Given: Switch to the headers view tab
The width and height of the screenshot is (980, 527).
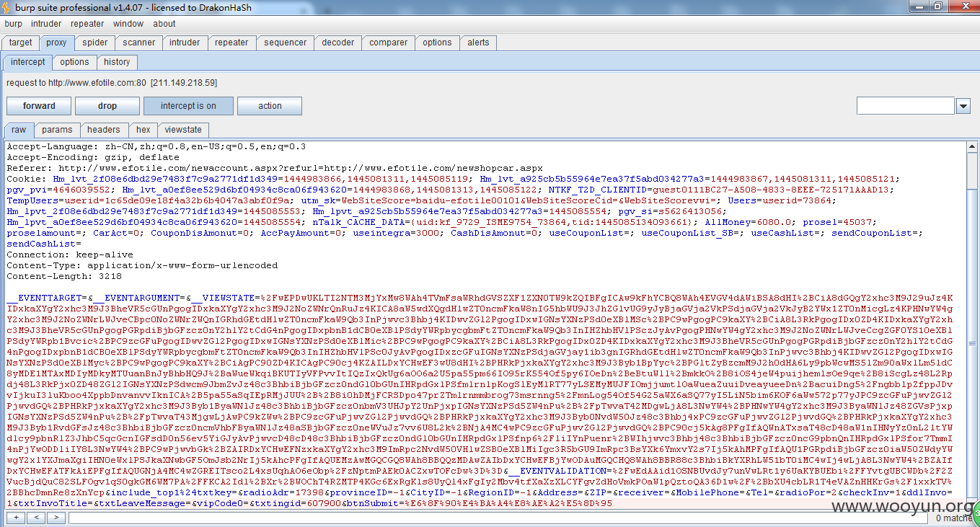Looking at the screenshot, I should pyautogui.click(x=104, y=130).
